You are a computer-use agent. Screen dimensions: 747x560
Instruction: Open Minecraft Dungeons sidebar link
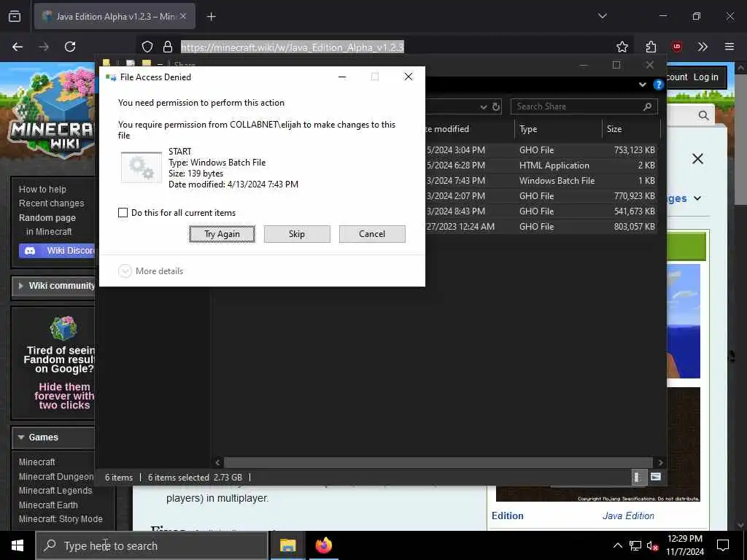coord(56,477)
